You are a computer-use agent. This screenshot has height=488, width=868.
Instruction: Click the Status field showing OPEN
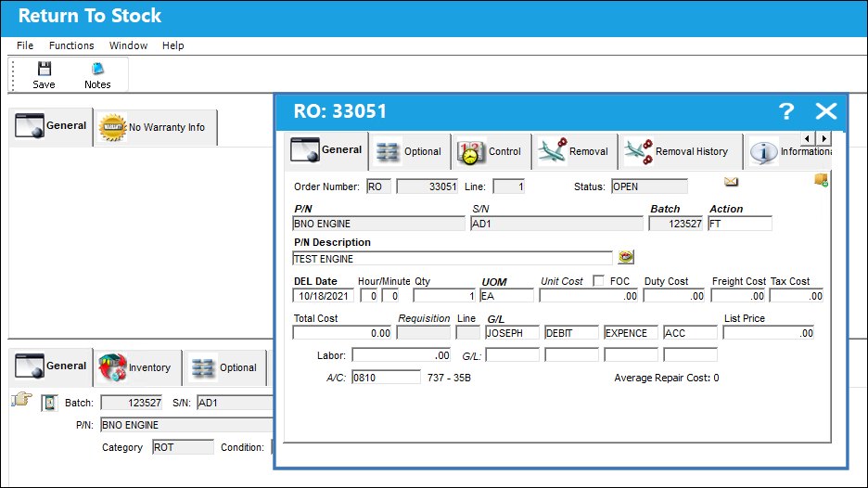(x=649, y=186)
